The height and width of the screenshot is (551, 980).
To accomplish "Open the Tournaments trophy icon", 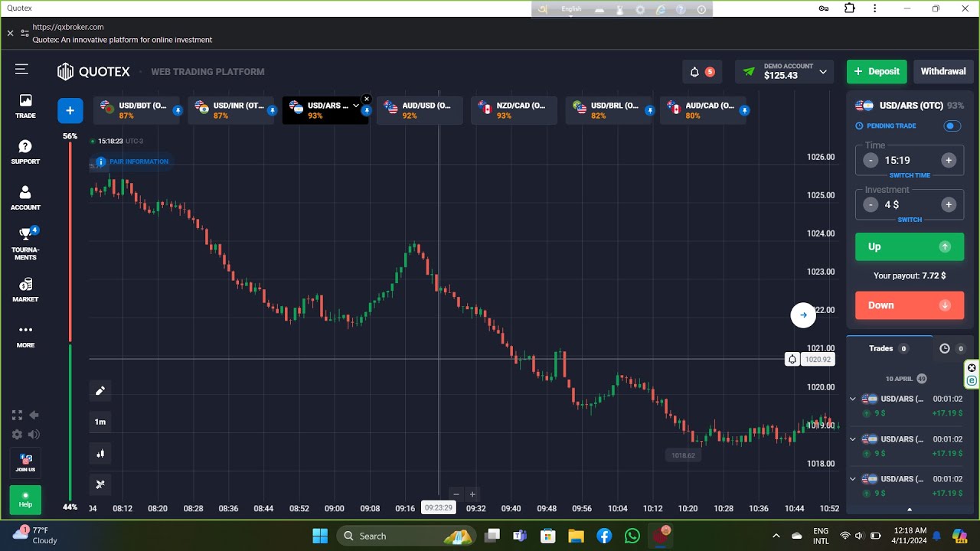I will point(25,234).
